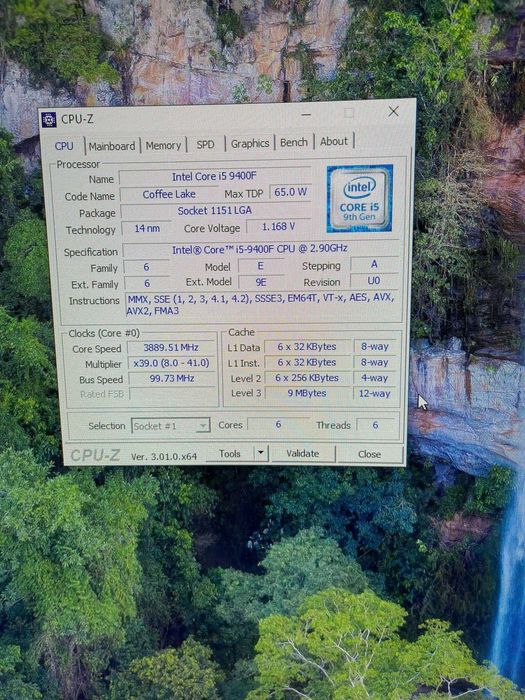Click the CPU-Z app icon in title bar
525x700 pixels.
pyautogui.click(x=49, y=120)
